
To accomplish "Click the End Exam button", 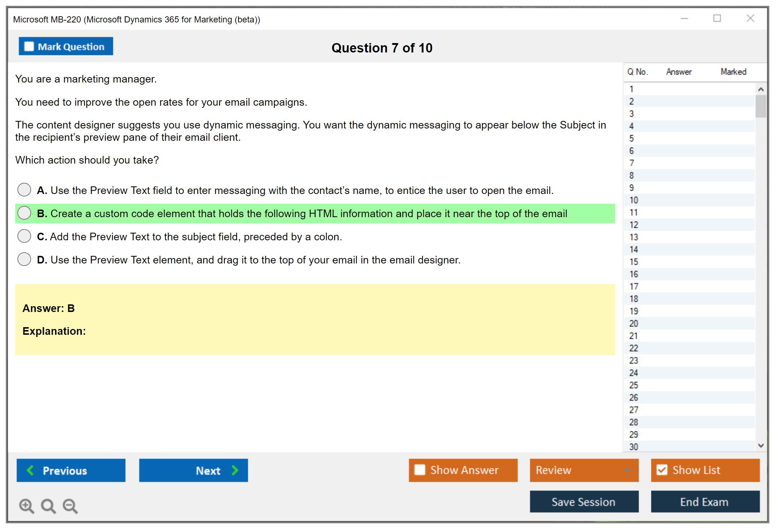I will pyautogui.click(x=705, y=502).
